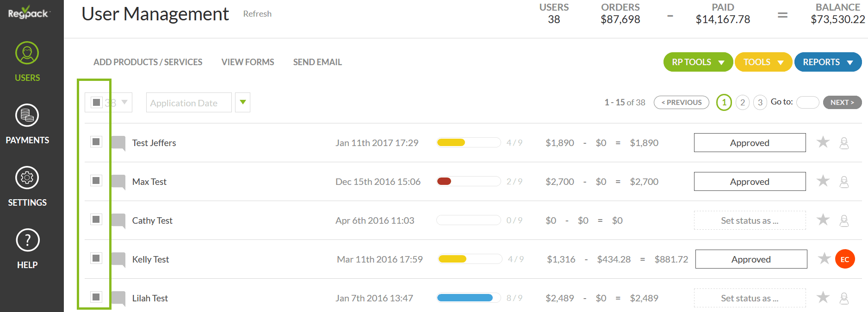Open Add Products / Services menu item
The height and width of the screenshot is (312, 868).
tap(148, 62)
